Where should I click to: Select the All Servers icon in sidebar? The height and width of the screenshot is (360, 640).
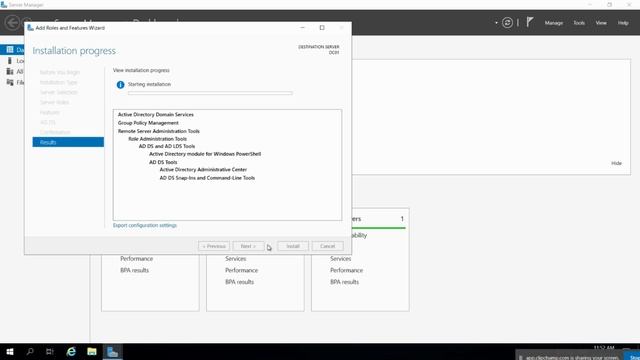point(10,71)
